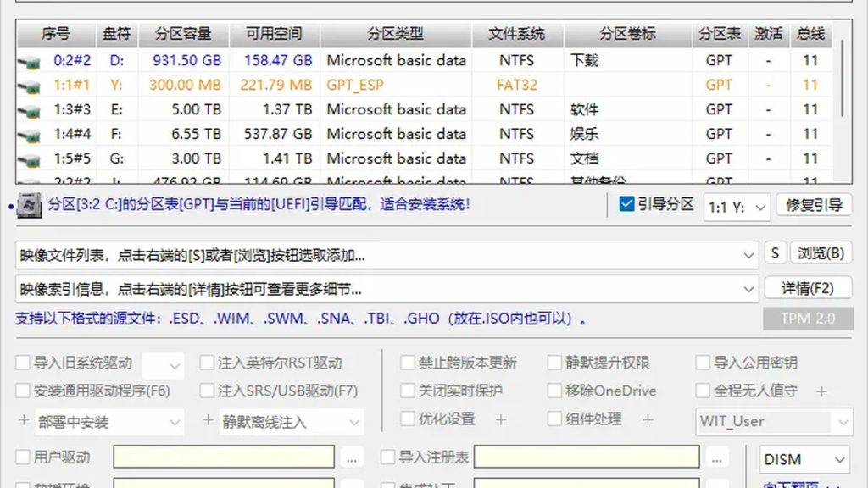Click the drive icon of G: 文档 row
This screenshot has height=488, width=868.
(x=29, y=159)
